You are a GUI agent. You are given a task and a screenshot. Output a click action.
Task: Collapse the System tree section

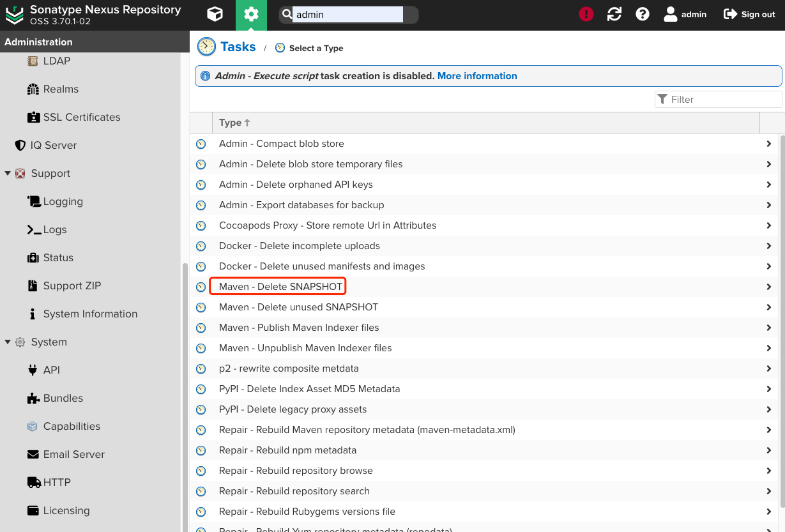tap(8, 342)
